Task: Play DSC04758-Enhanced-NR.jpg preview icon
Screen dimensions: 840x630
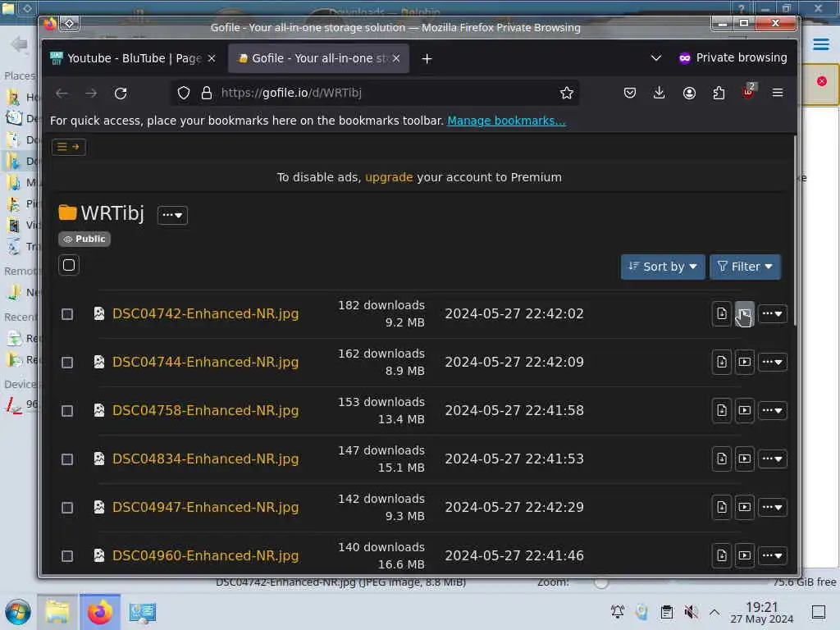Action: pos(745,410)
